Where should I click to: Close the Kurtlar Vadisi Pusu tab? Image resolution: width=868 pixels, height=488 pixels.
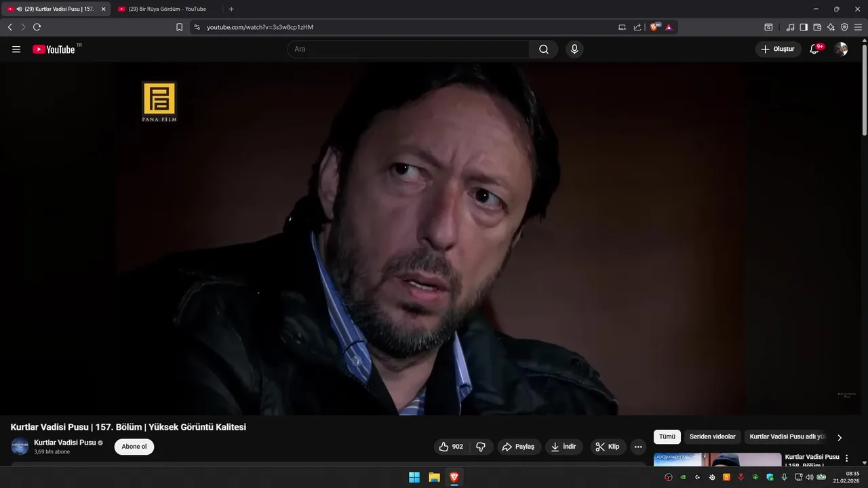(103, 9)
